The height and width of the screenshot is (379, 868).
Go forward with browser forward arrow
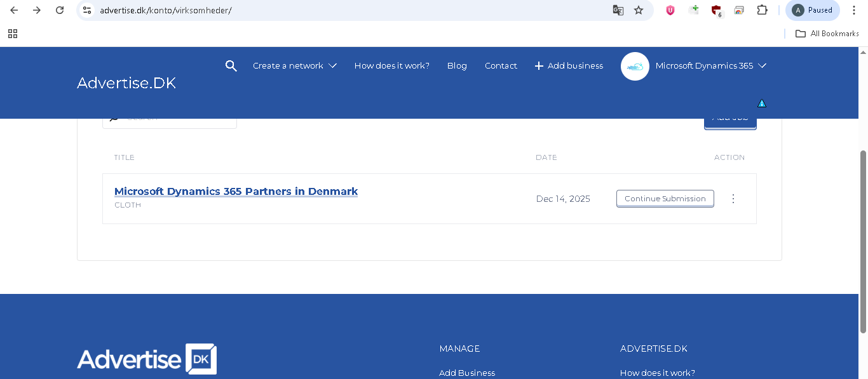37,10
